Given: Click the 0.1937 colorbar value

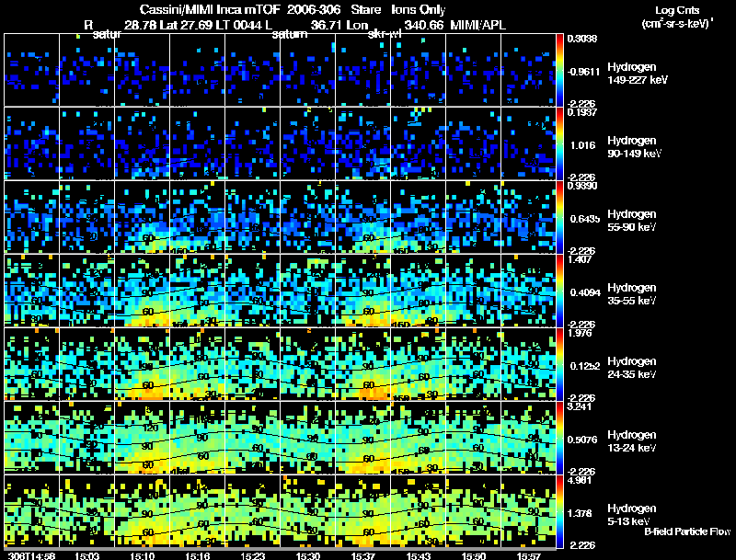Looking at the screenshot, I should click(582, 111).
